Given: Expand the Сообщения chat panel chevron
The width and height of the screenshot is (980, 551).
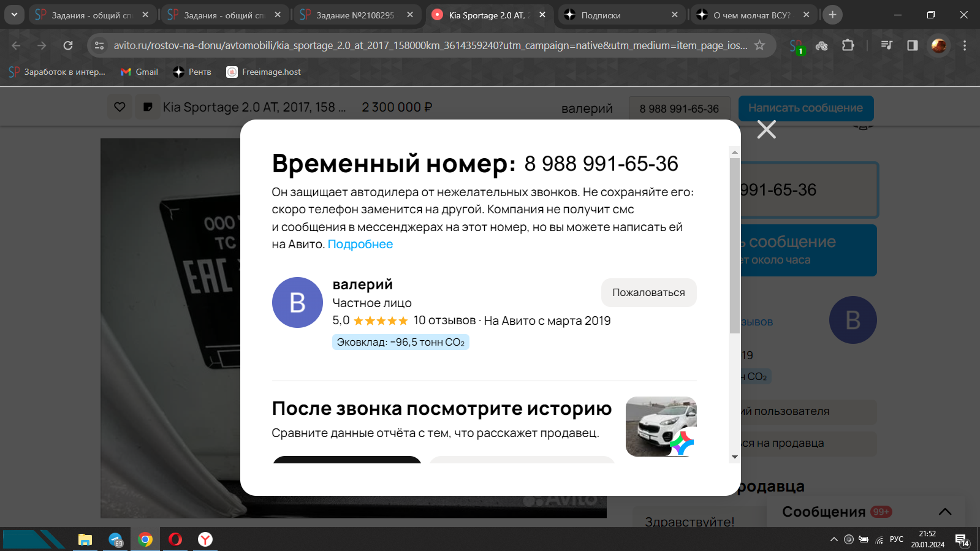Looking at the screenshot, I should (944, 512).
